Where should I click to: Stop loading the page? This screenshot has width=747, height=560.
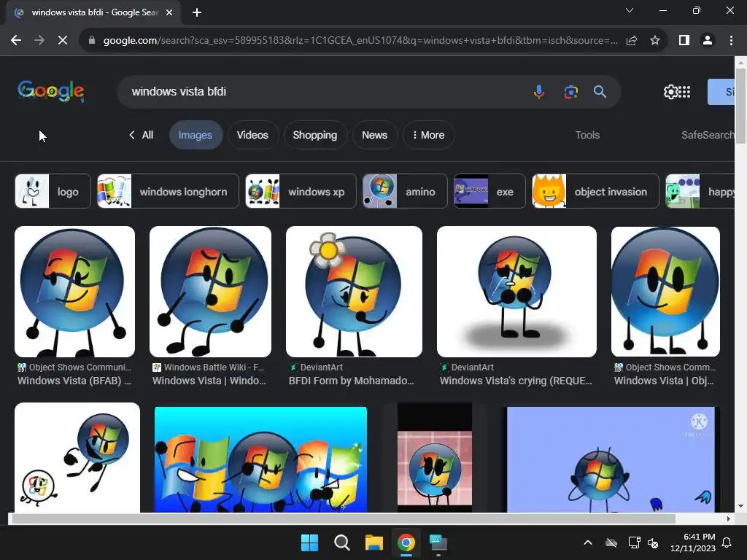point(63,41)
